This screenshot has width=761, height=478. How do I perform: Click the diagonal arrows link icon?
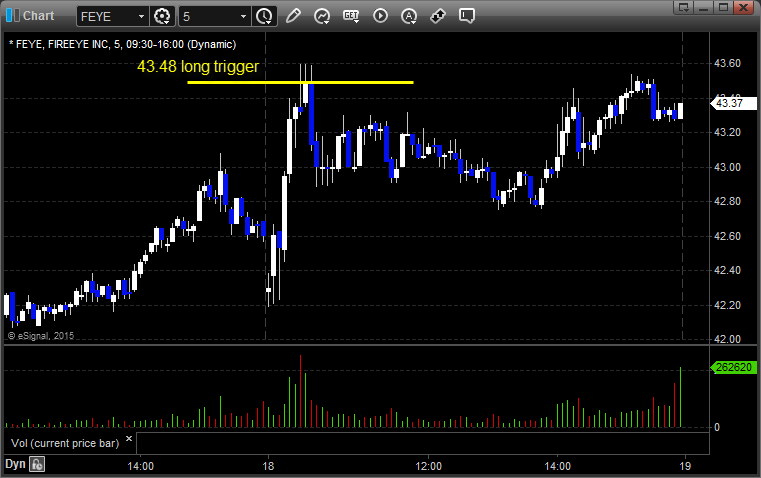[x=438, y=16]
